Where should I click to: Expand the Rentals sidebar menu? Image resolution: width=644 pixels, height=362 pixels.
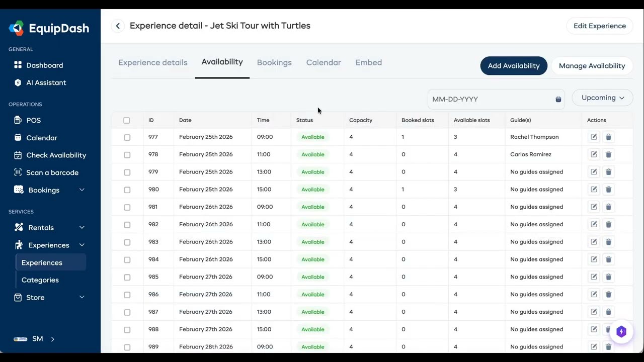point(82,228)
